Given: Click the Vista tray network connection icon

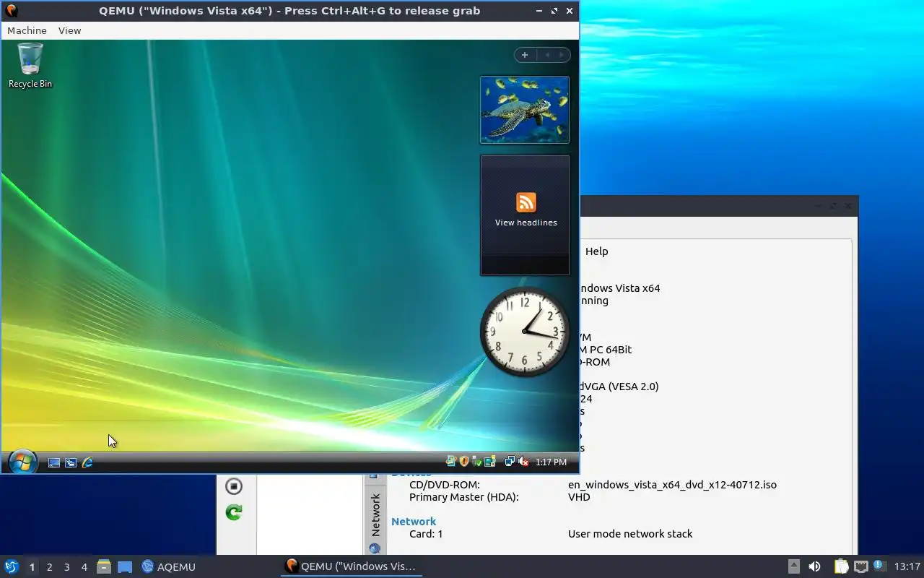Looking at the screenshot, I should click(x=510, y=462).
